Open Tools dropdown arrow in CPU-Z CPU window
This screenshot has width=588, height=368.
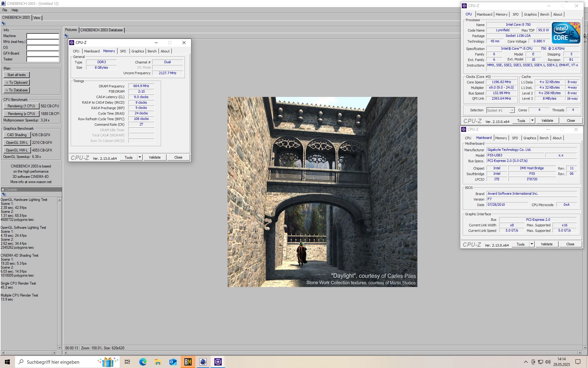click(x=532, y=121)
